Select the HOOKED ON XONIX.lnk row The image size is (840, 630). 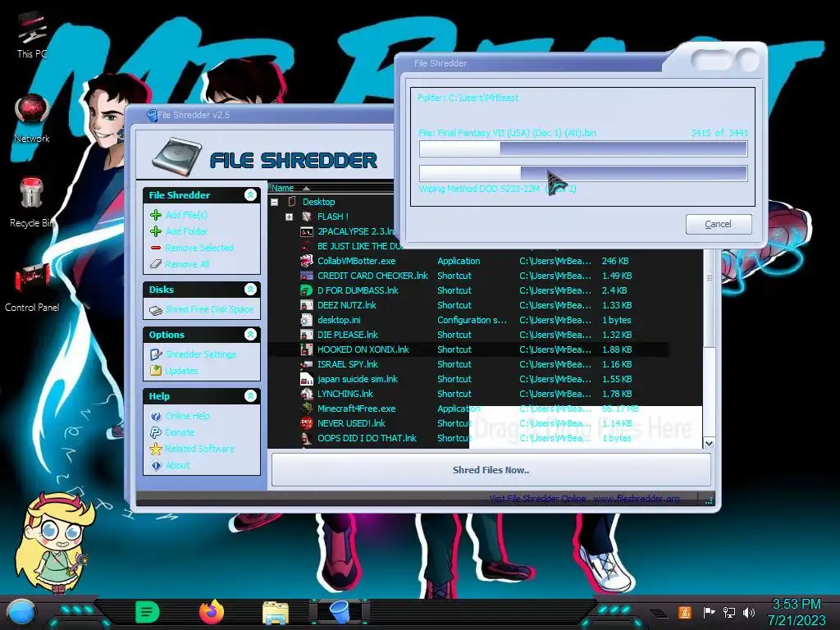[468, 349]
